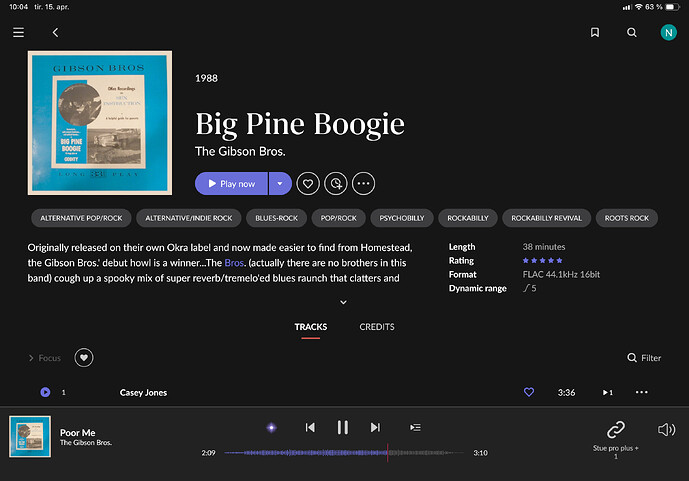Open search with the magnifier icon
689x481 pixels.
click(631, 33)
